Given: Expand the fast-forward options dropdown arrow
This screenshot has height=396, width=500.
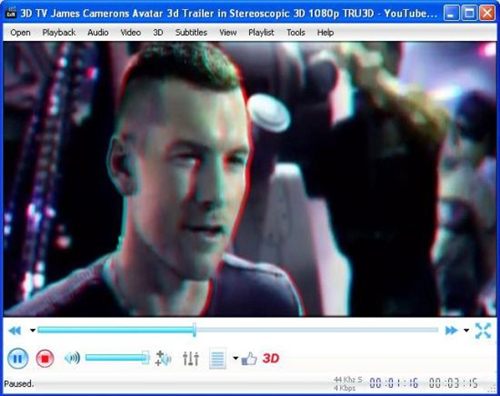Looking at the screenshot, I should click(466, 331).
